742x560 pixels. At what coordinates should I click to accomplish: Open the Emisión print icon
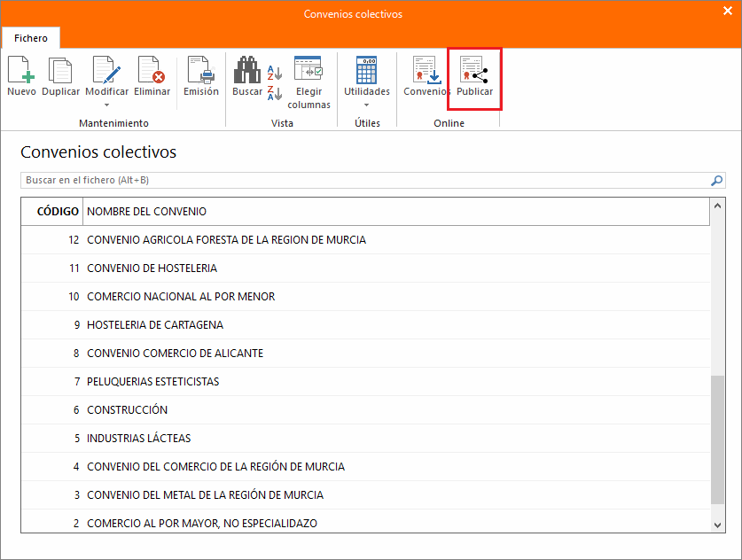200,70
